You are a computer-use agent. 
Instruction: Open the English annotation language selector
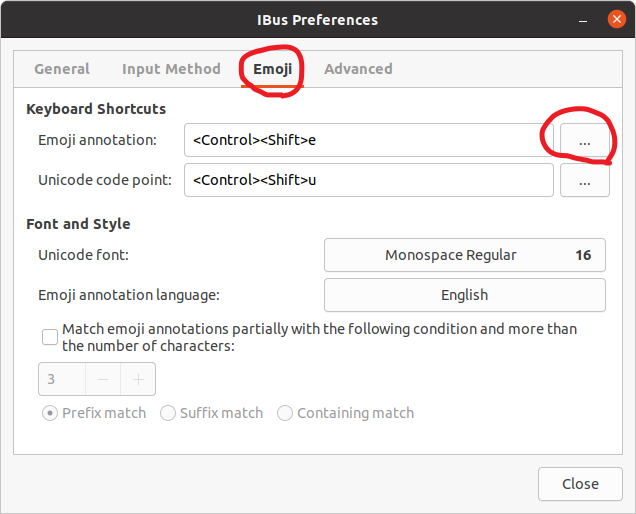(465, 295)
